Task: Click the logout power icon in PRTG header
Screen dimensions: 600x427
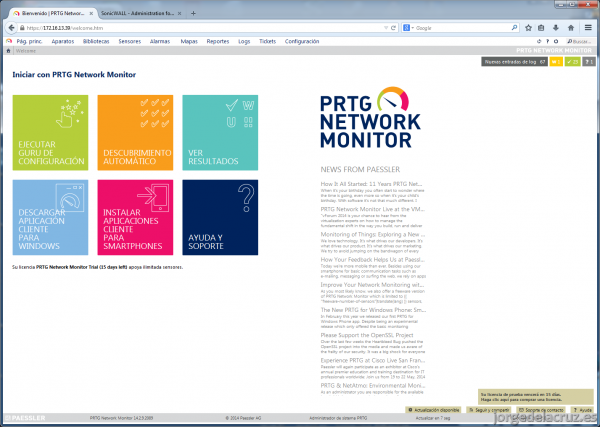Action: point(539,41)
